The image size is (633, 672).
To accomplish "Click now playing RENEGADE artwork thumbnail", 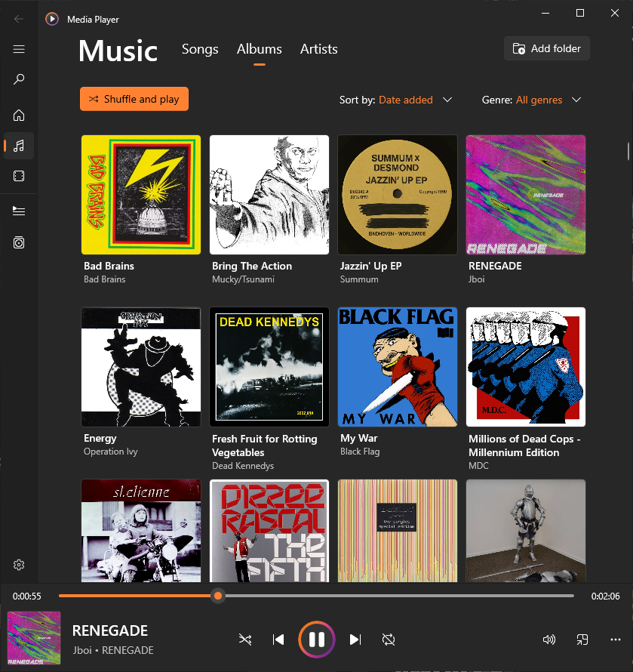I will pos(34,638).
